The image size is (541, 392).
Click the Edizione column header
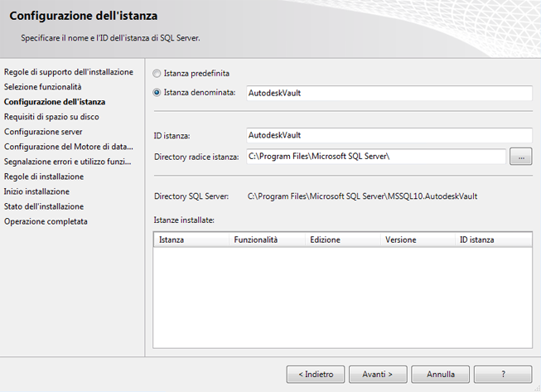tap(343, 240)
